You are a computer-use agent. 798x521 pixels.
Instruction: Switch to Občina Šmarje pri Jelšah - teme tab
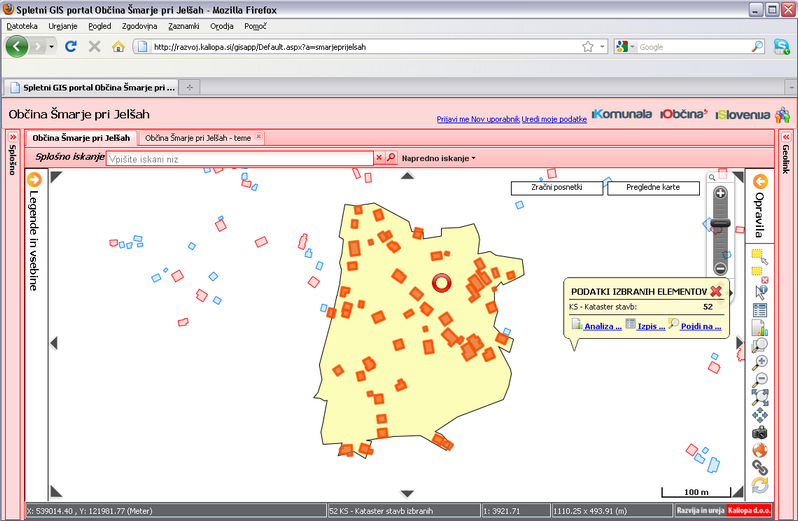(x=197, y=137)
